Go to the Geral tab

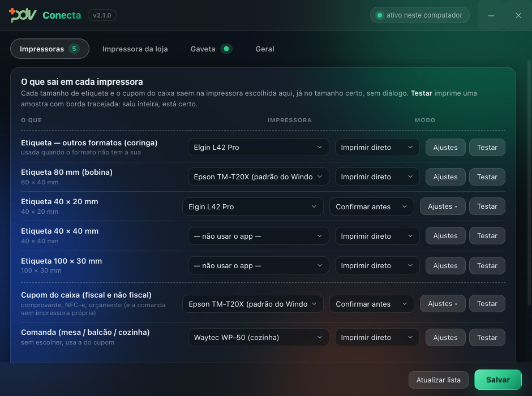pos(265,49)
